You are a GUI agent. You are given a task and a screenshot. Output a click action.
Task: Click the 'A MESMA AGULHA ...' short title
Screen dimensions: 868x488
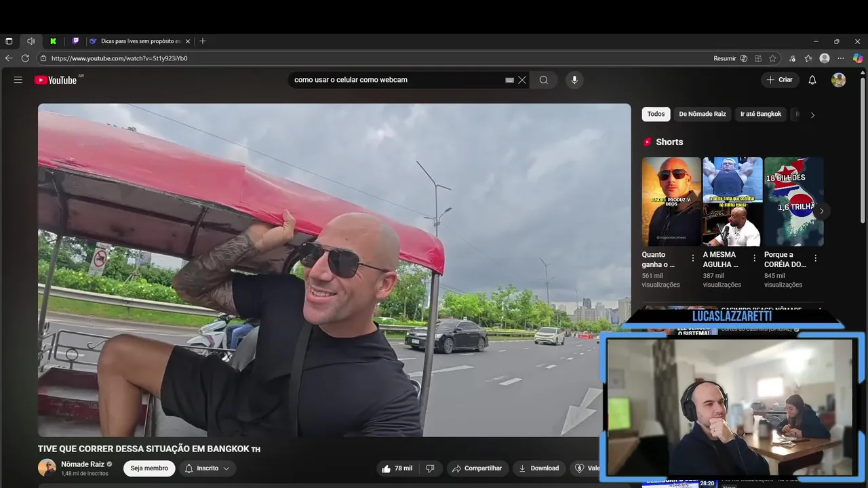pyautogui.click(x=721, y=260)
